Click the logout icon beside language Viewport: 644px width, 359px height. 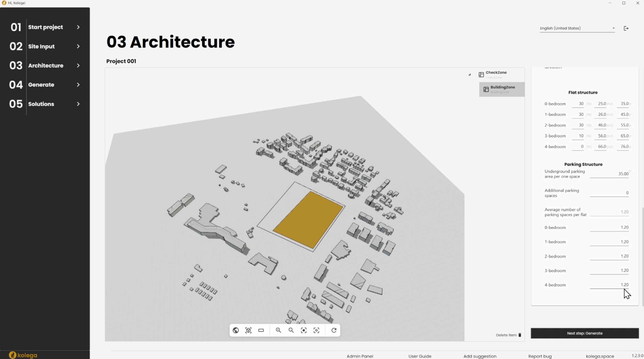pyautogui.click(x=626, y=28)
